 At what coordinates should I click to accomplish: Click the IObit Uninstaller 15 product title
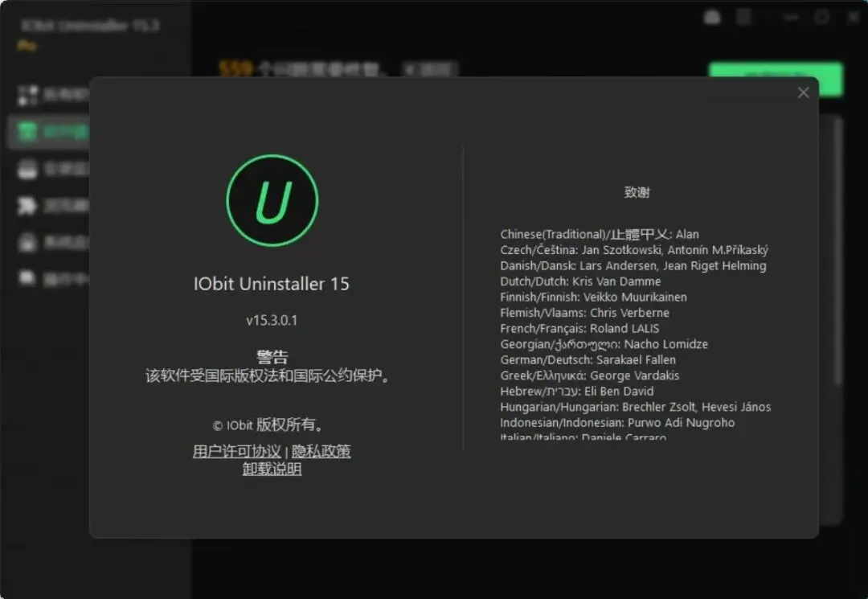tap(272, 284)
